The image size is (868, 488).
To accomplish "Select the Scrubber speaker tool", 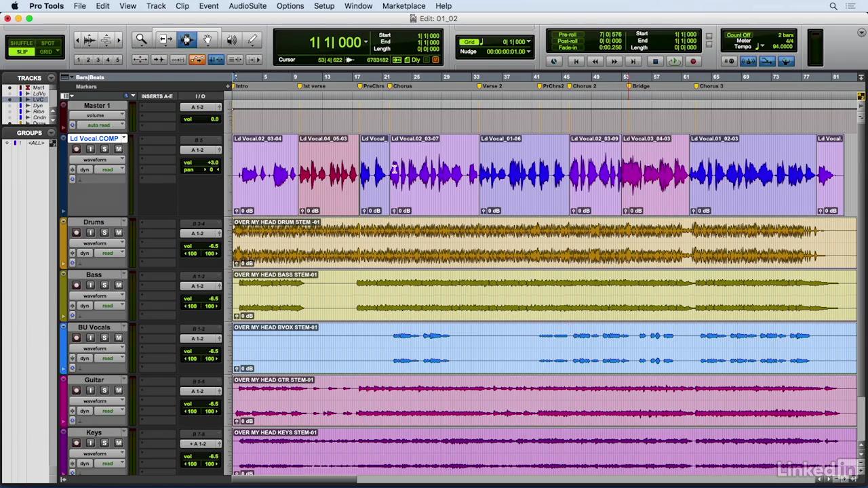I will (x=231, y=40).
